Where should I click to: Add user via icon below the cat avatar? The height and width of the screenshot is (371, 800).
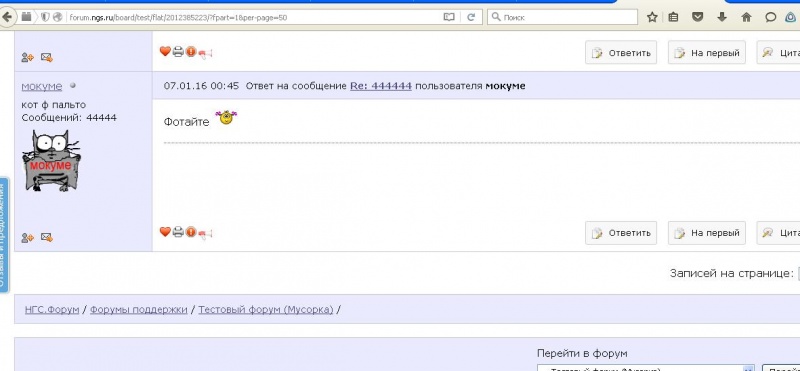[x=28, y=237]
